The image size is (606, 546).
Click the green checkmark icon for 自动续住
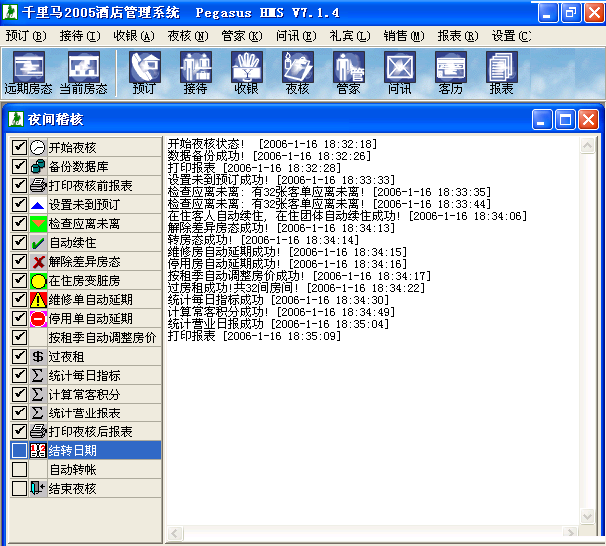38,242
